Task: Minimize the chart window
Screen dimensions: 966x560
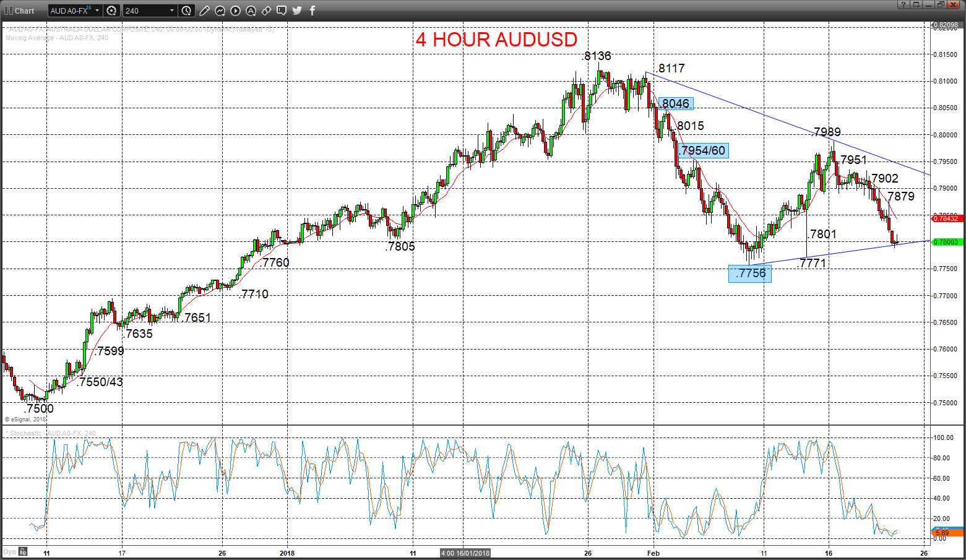Action: pos(928,4)
